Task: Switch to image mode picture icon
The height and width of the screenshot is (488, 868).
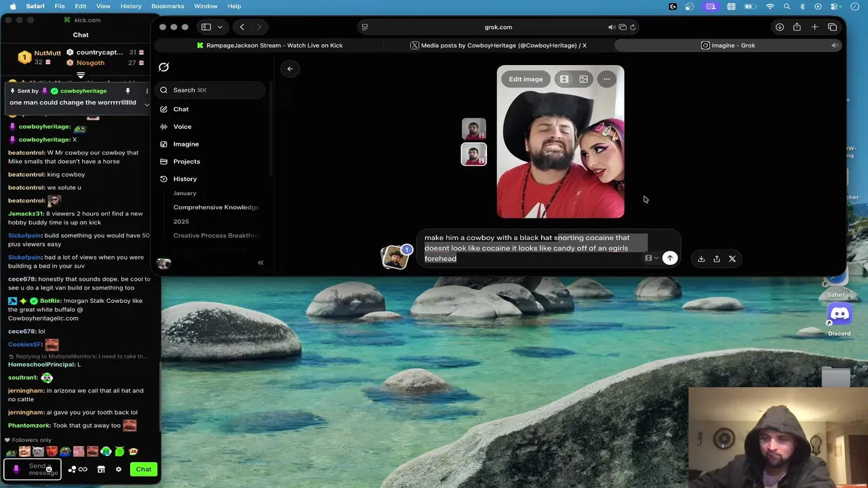Action: tap(583, 79)
